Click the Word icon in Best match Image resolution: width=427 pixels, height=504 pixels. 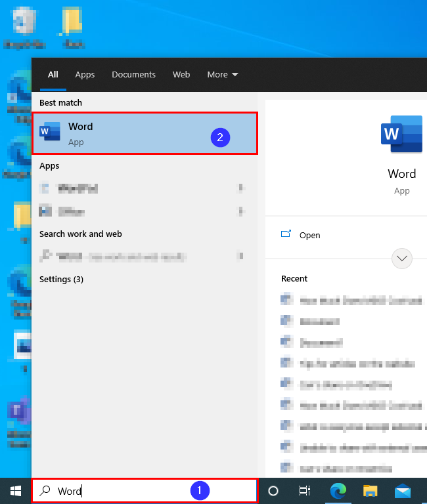[49, 131]
